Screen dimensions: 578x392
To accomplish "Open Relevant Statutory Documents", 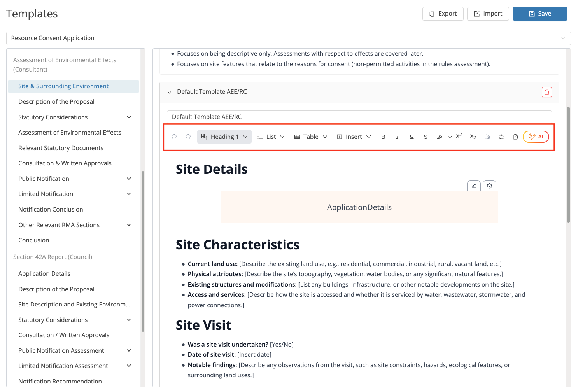I will point(61,148).
